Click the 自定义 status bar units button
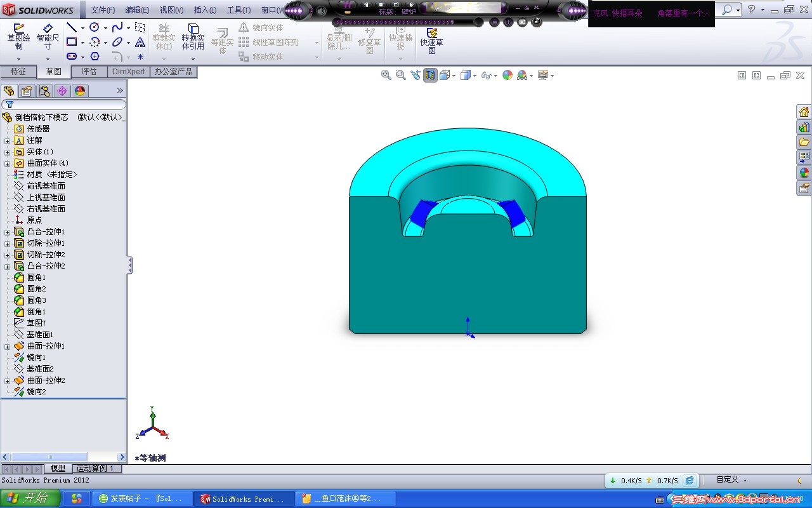 [731, 480]
